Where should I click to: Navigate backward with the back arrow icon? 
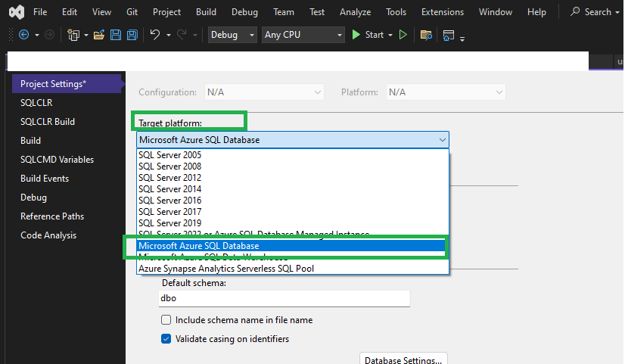[24, 36]
